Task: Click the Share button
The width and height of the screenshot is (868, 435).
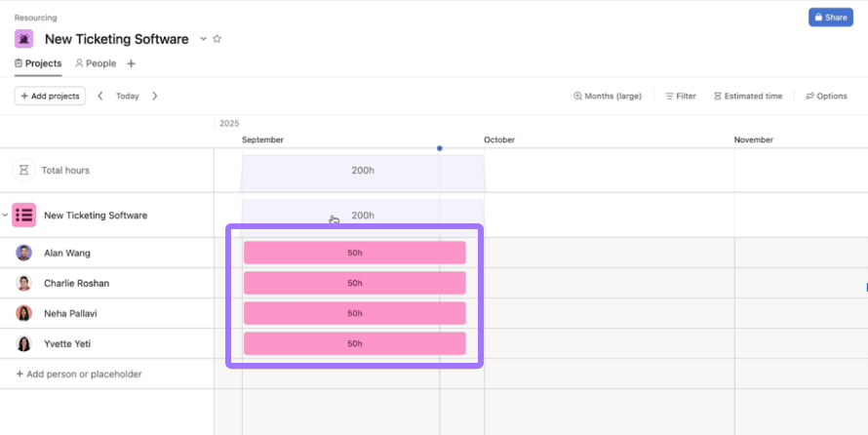Action: (x=830, y=18)
